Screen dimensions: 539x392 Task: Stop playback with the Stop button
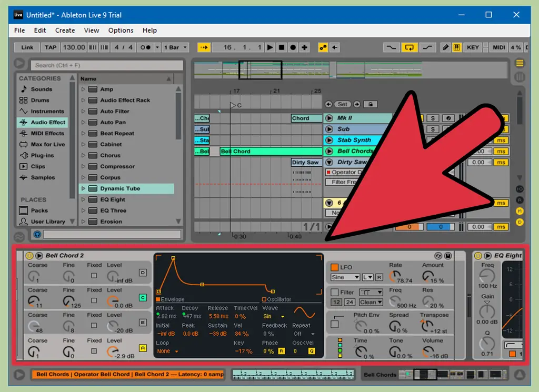[x=281, y=47]
